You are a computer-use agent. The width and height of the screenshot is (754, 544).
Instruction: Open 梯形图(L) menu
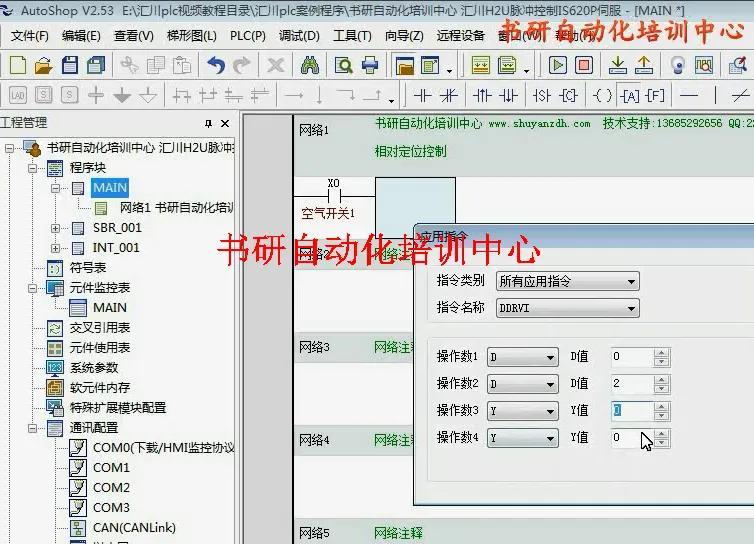(191, 36)
